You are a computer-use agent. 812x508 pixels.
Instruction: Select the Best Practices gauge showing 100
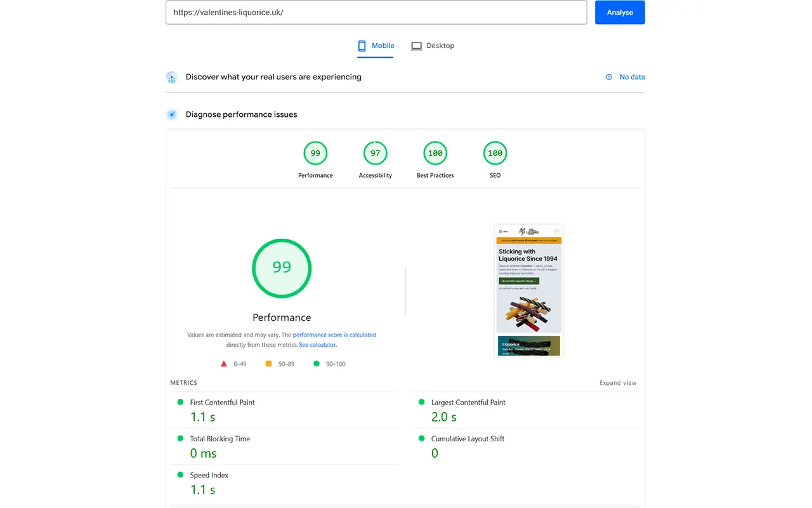tap(435, 152)
